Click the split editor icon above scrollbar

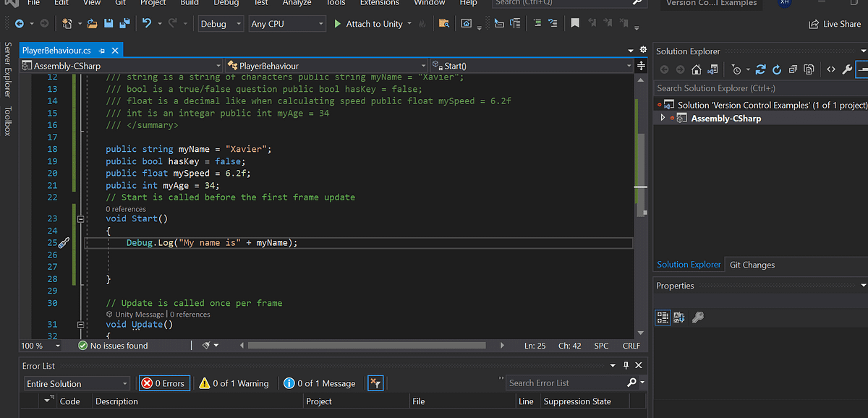[641, 66]
